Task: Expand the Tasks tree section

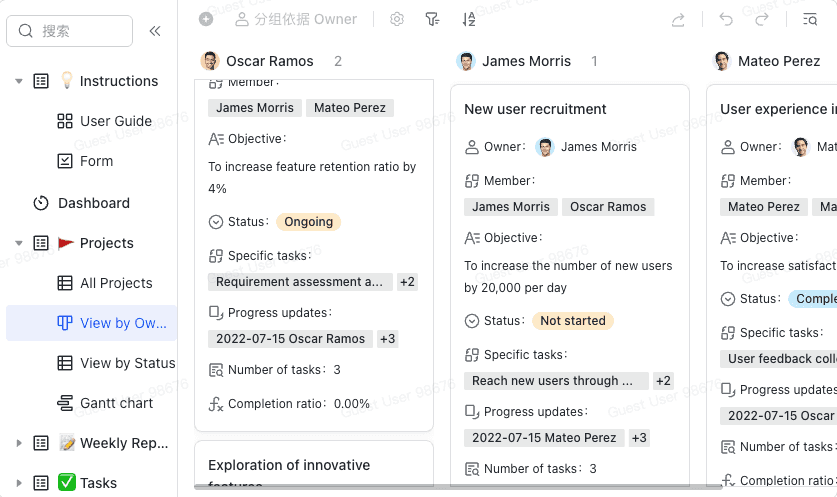Action: click(x=19, y=483)
